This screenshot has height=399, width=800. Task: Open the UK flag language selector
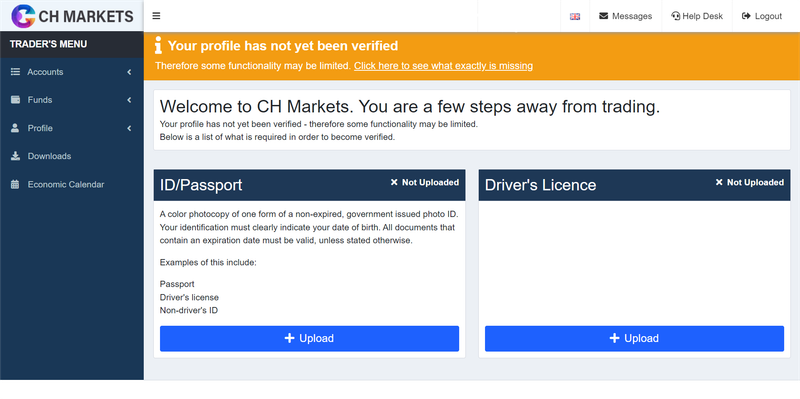click(575, 16)
